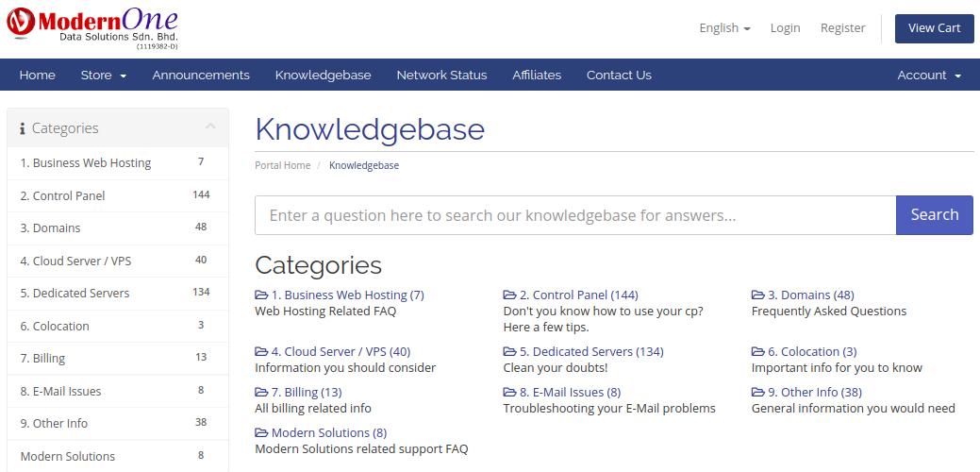The image size is (980, 472).
Task: Click folder icon beside Business Web Hosting (7)
Action: pos(261,295)
